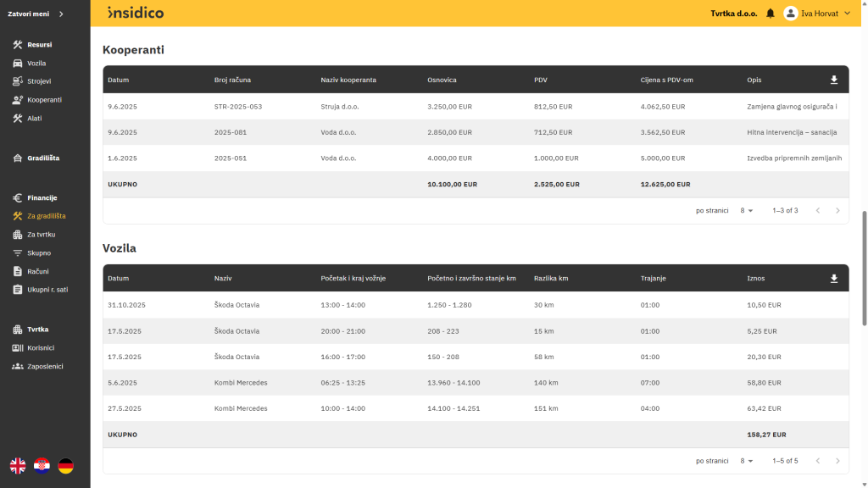Download the Vozila table data

(x=833, y=278)
